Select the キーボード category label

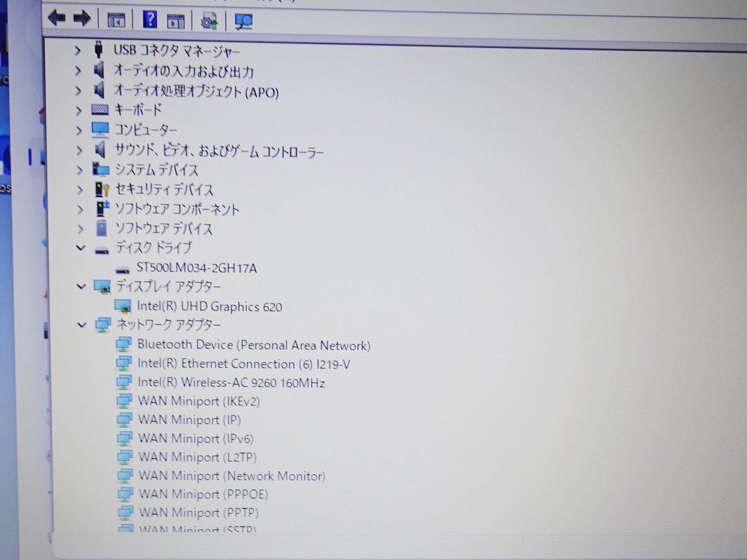[138, 111]
